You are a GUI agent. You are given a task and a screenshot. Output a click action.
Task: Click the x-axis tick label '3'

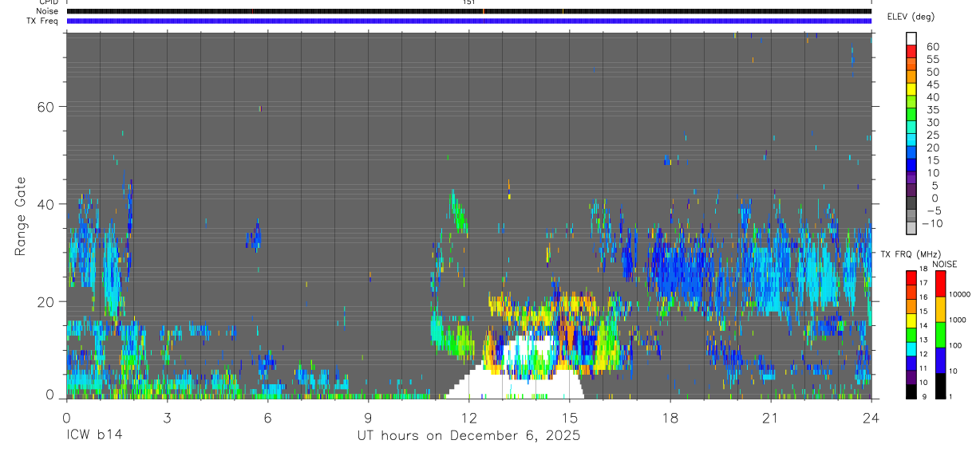(x=168, y=418)
